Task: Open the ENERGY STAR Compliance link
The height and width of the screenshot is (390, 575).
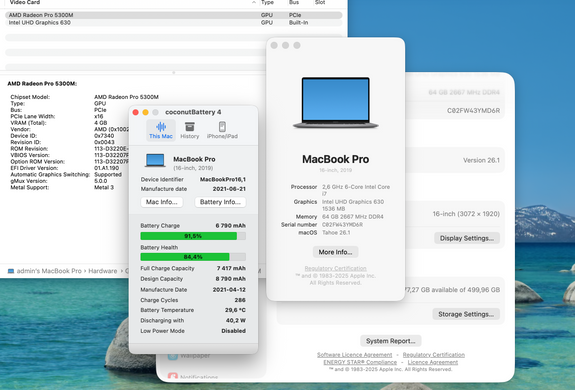Action: [360, 362]
